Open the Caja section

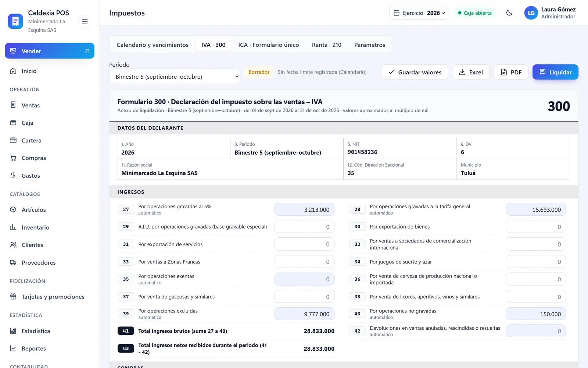[50, 123]
